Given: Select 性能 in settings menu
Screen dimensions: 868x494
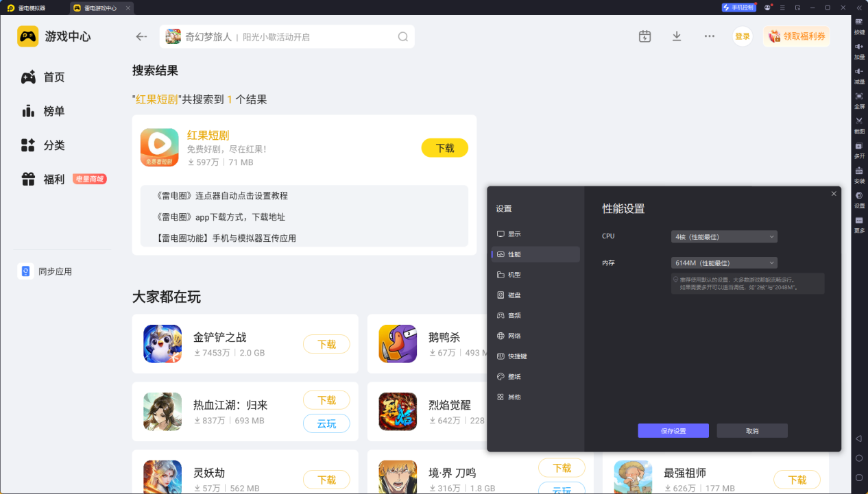Looking at the screenshot, I should pos(535,254).
